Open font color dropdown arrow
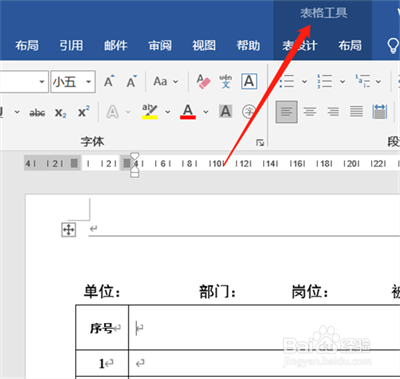 click(206, 112)
